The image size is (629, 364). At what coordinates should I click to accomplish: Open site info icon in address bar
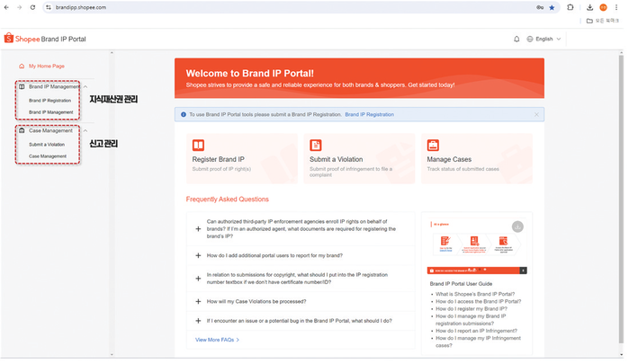coord(49,7)
